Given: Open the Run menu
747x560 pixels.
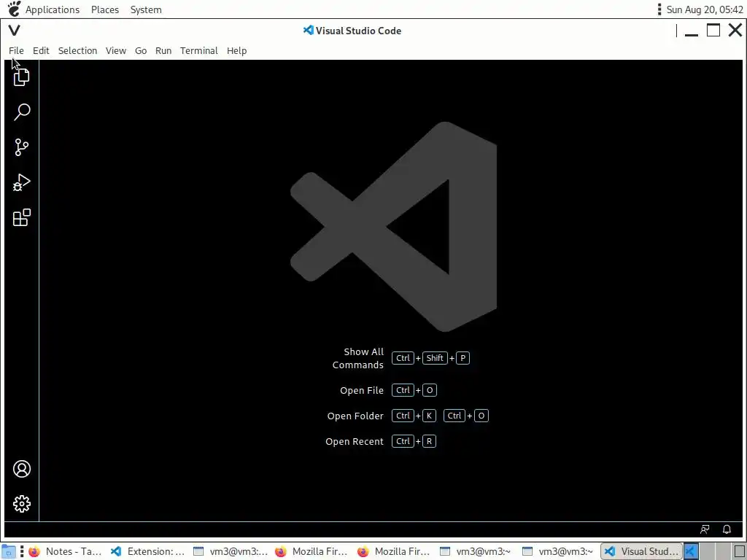Looking at the screenshot, I should [163, 50].
